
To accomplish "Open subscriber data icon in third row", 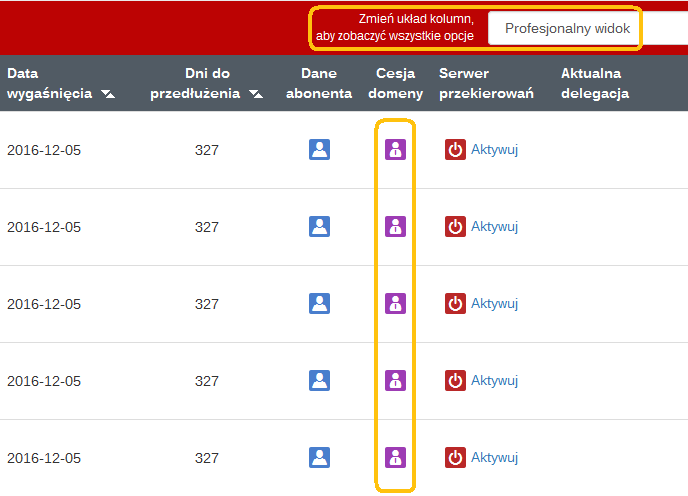I will [x=319, y=303].
